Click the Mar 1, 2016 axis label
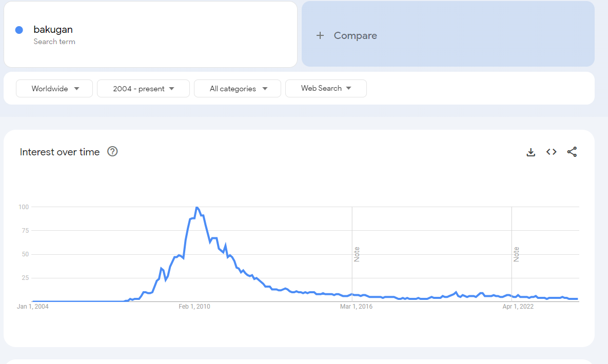 pos(356,307)
